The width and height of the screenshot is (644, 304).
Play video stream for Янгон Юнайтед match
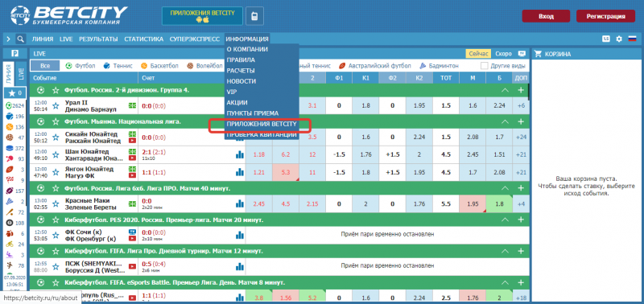(132, 175)
